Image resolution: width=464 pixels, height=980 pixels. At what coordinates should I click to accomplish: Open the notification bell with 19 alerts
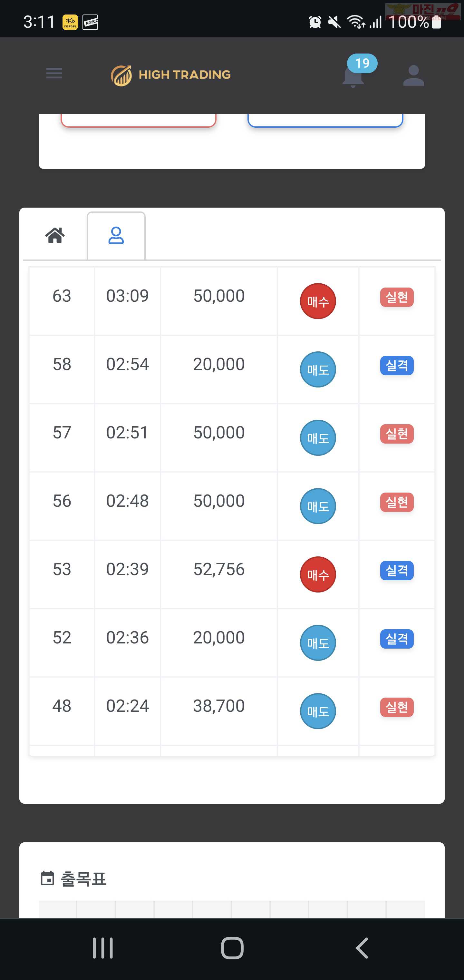point(354,75)
